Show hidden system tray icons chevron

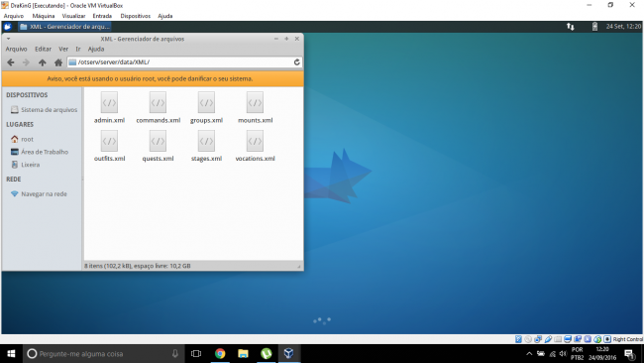point(529,353)
